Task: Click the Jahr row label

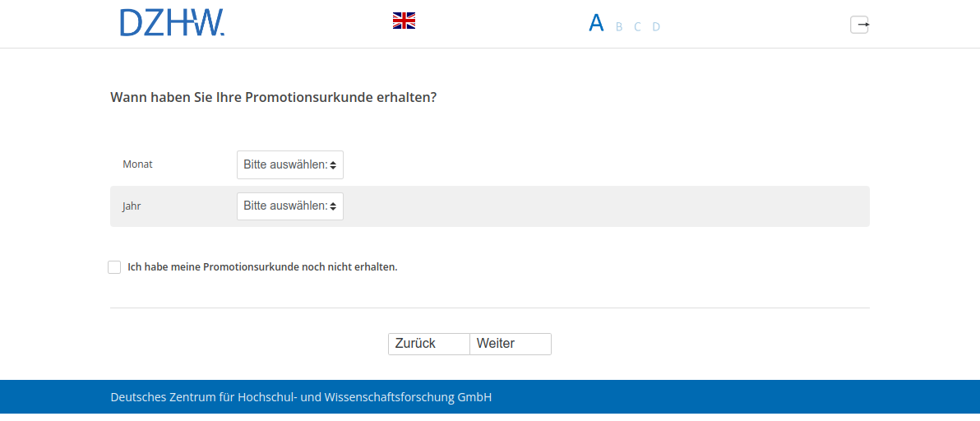Action: point(132,206)
